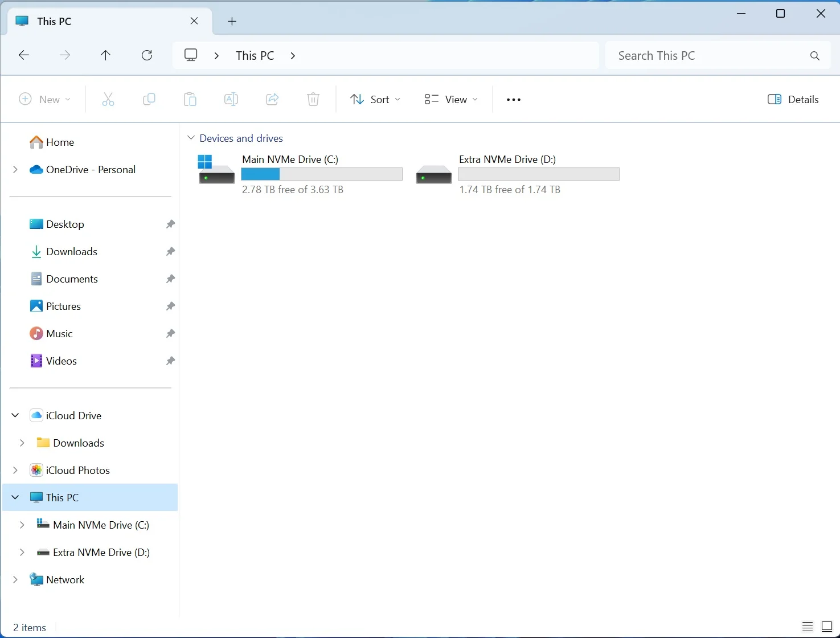
Task: Click the Paste clipboard icon
Action: [x=190, y=100]
